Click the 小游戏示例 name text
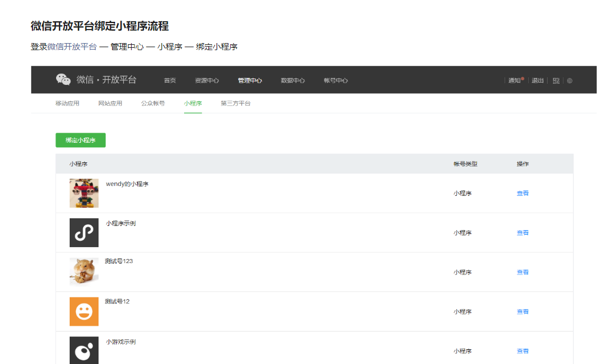The image size is (609, 364). tap(121, 342)
